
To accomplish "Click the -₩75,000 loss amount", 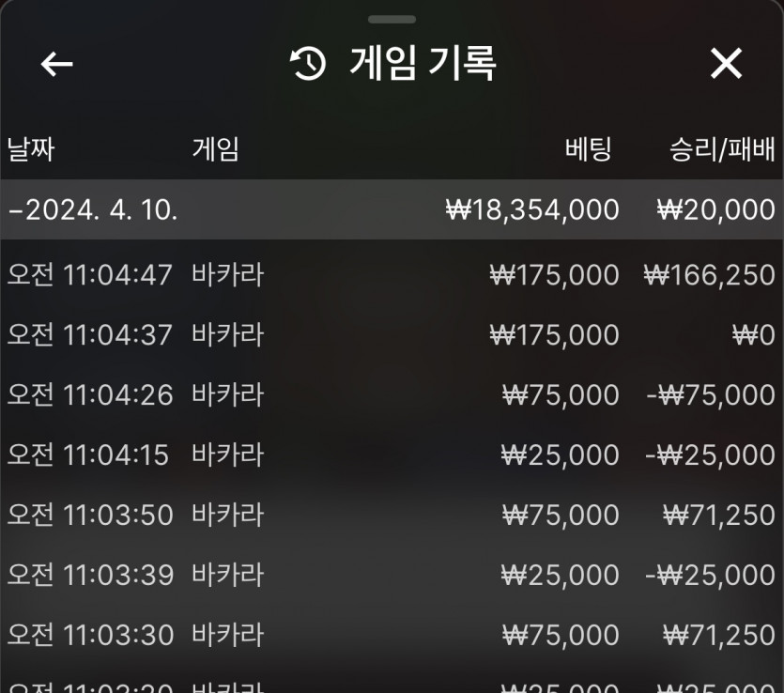I will point(711,395).
